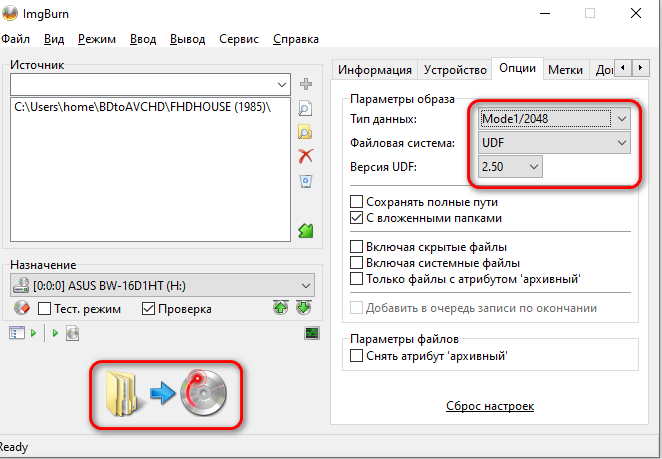
Task: Open the Режим menu
Action: [x=97, y=39]
